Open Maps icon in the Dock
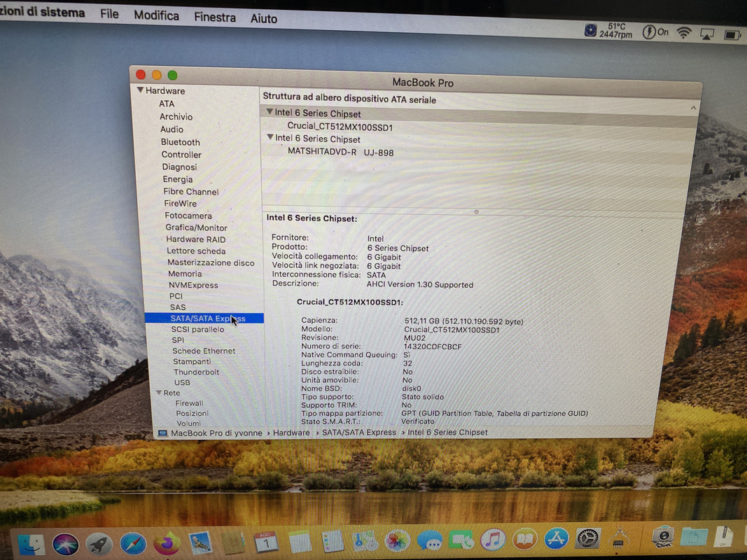747x560 pixels. pos(365,541)
